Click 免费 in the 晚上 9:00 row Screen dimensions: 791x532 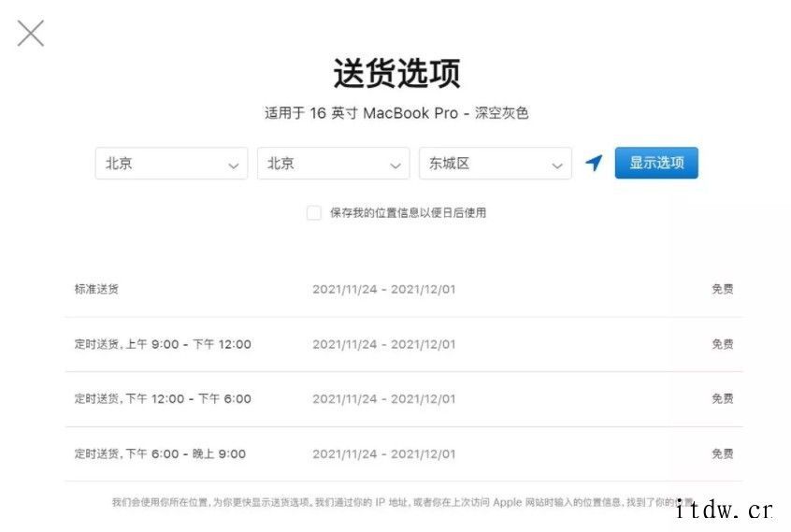[x=723, y=453]
